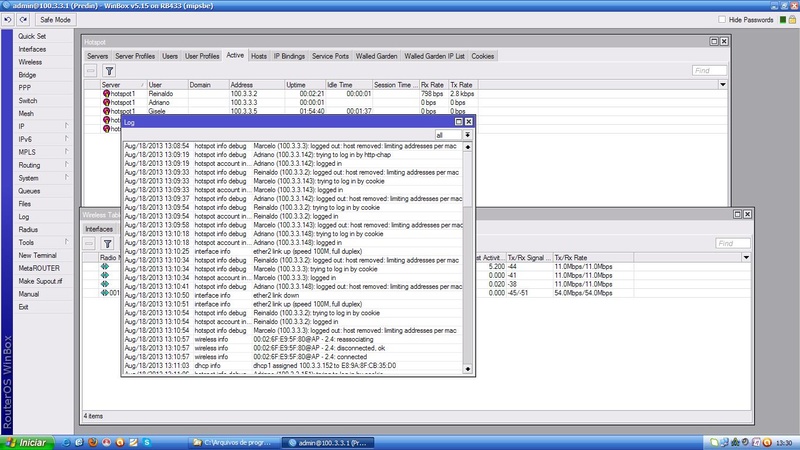The height and width of the screenshot is (450, 800).
Task: Click Log scrollbar up arrow
Action: pos(467,147)
